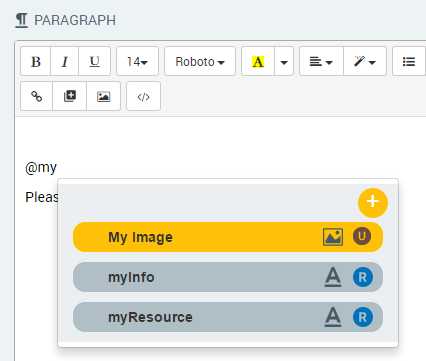Click the image type icon on My Image

(333, 237)
